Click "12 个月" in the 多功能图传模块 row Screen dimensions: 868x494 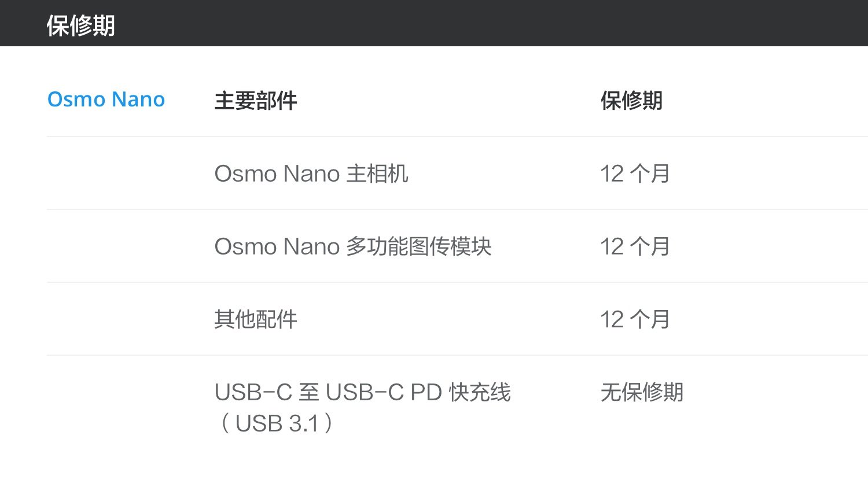(635, 246)
